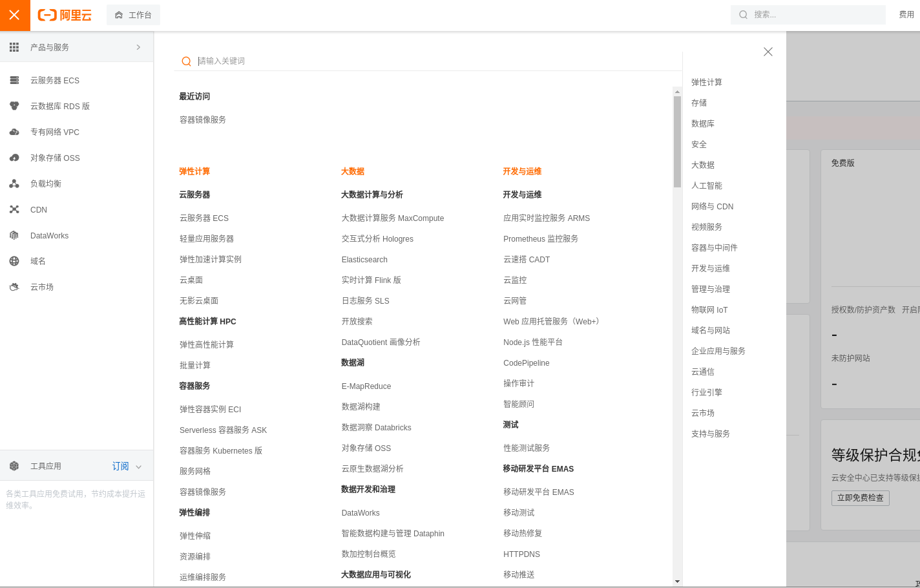
Task: Open 轻量应用服务器 product link
Action: 207,238
